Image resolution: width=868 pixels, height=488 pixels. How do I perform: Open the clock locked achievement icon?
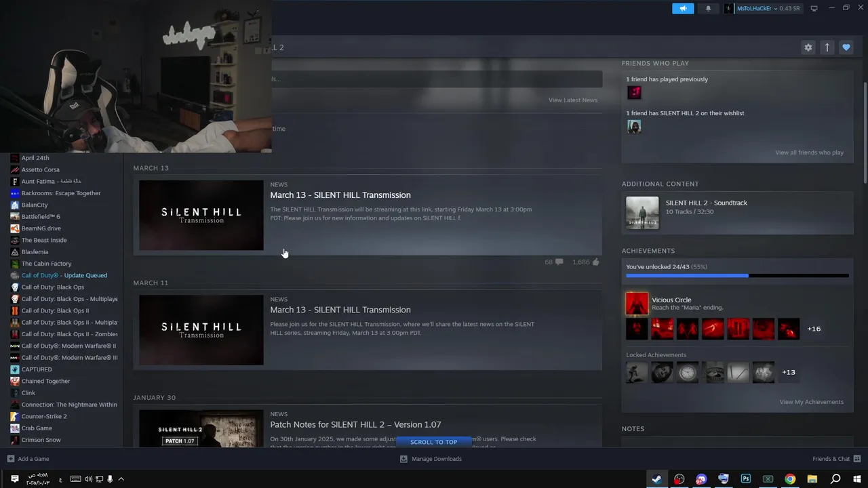[x=688, y=372]
